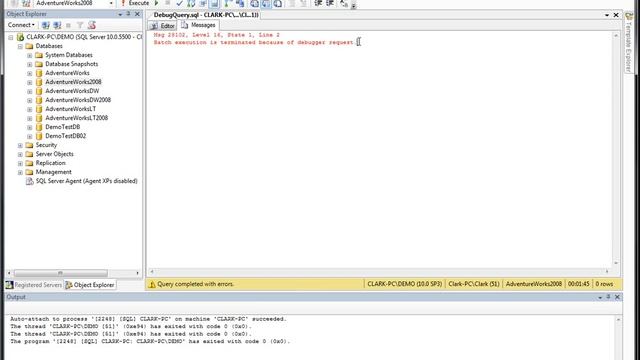The height and width of the screenshot is (360, 640).
Task: Collapse the Databases folder node
Action: pyautogui.click(x=20, y=46)
